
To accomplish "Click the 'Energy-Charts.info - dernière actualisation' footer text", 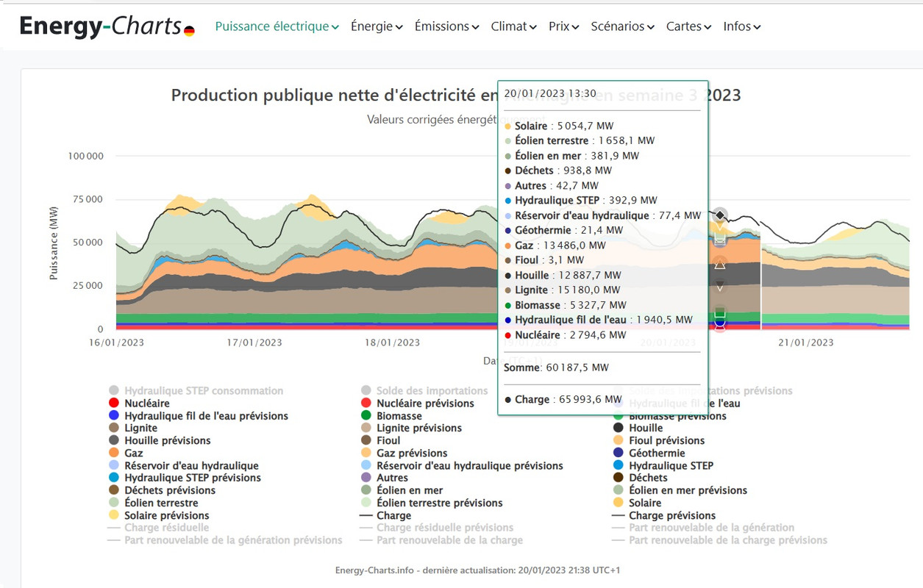I will (477, 570).
